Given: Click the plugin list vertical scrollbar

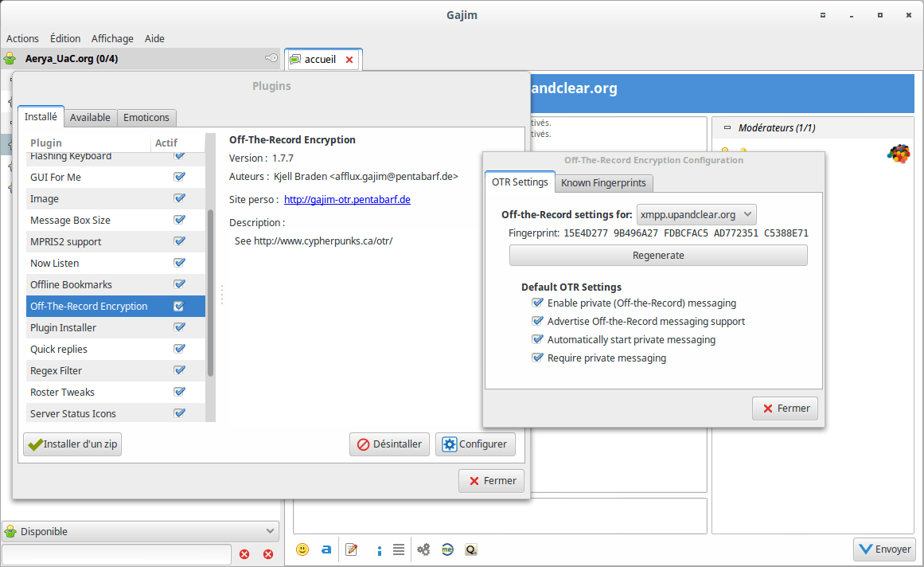Looking at the screenshot, I should click(x=210, y=293).
